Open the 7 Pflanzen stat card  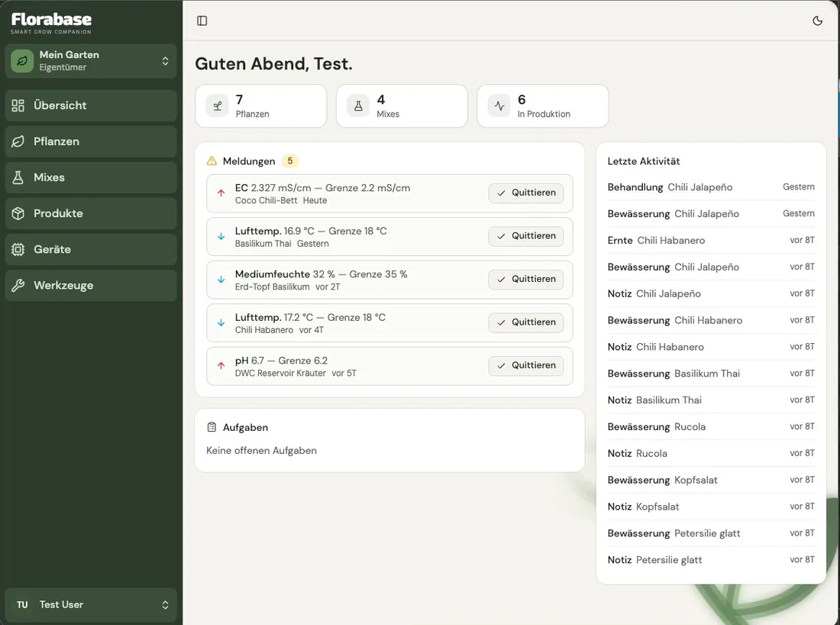pos(261,106)
